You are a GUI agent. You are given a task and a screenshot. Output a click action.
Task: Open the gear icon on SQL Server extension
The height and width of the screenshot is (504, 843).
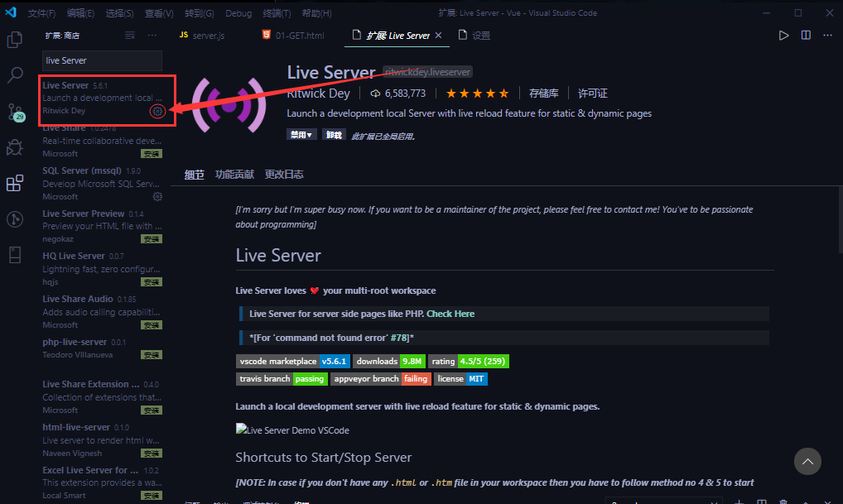[157, 196]
